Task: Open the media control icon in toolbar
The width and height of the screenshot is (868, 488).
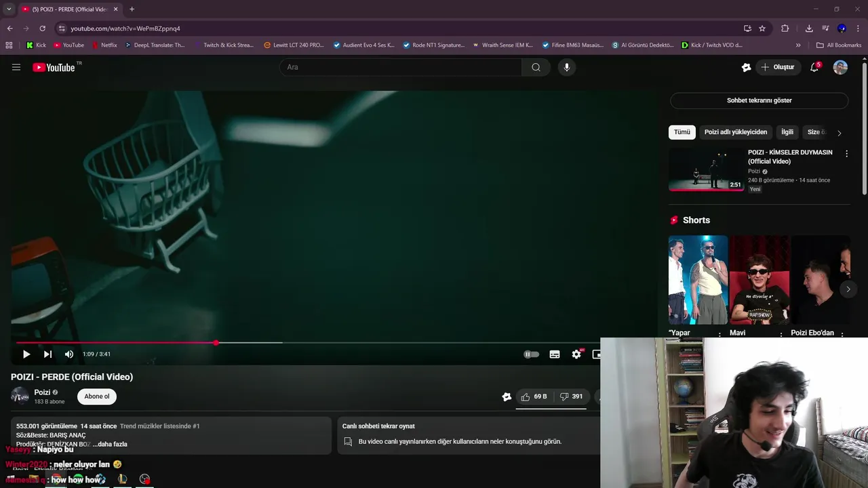Action: [825, 28]
